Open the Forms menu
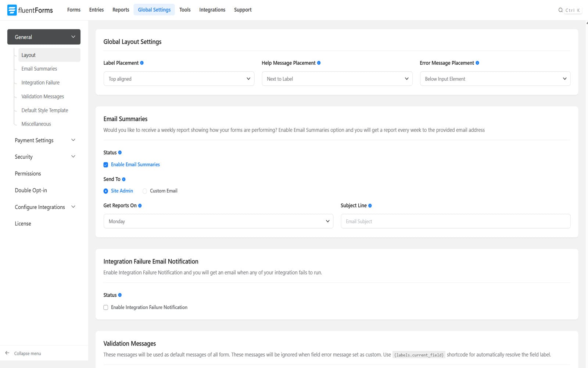Viewport: 588px width, 368px height. point(74,10)
